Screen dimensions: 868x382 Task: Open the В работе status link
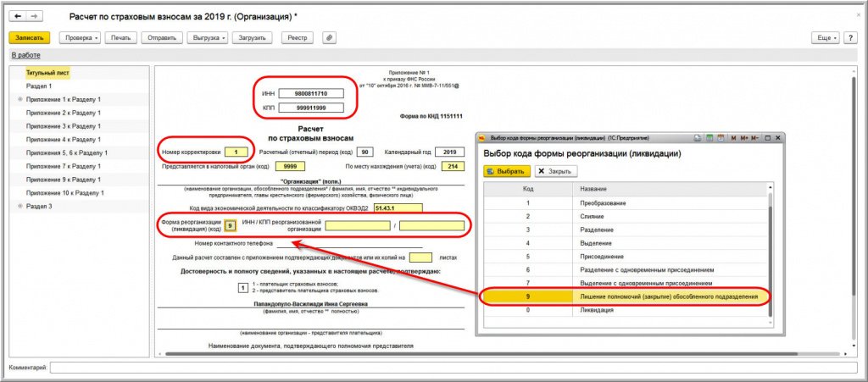click(x=25, y=56)
